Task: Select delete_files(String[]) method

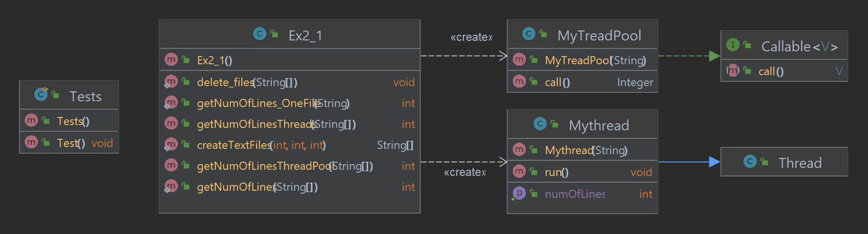Action: pyautogui.click(x=247, y=82)
